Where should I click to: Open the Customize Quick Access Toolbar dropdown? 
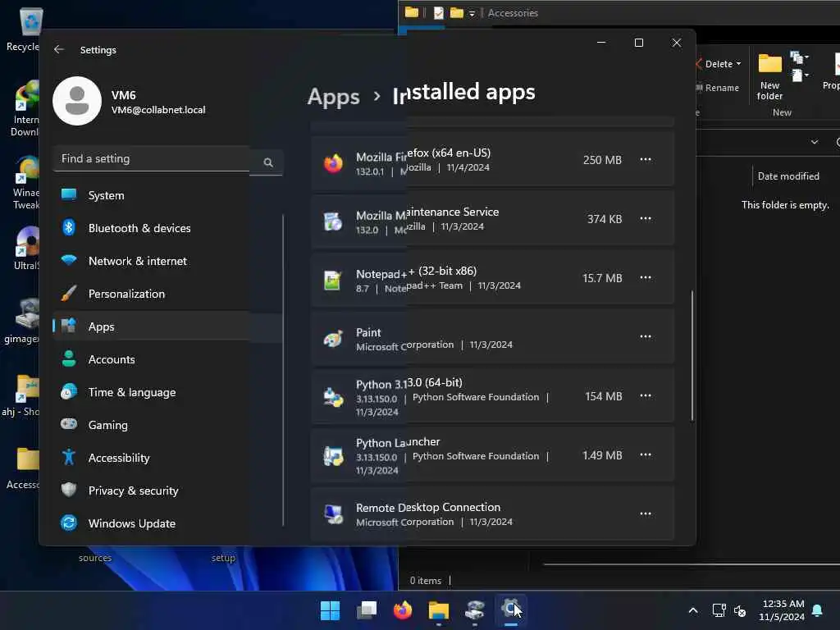pyautogui.click(x=472, y=13)
